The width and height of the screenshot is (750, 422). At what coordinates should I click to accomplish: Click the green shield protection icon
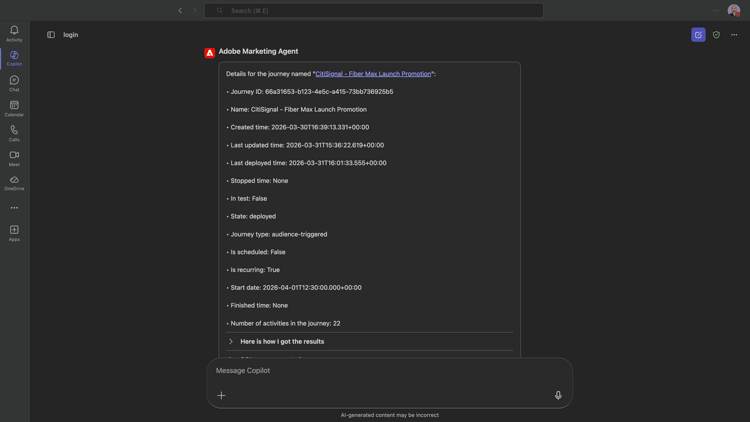point(716,35)
